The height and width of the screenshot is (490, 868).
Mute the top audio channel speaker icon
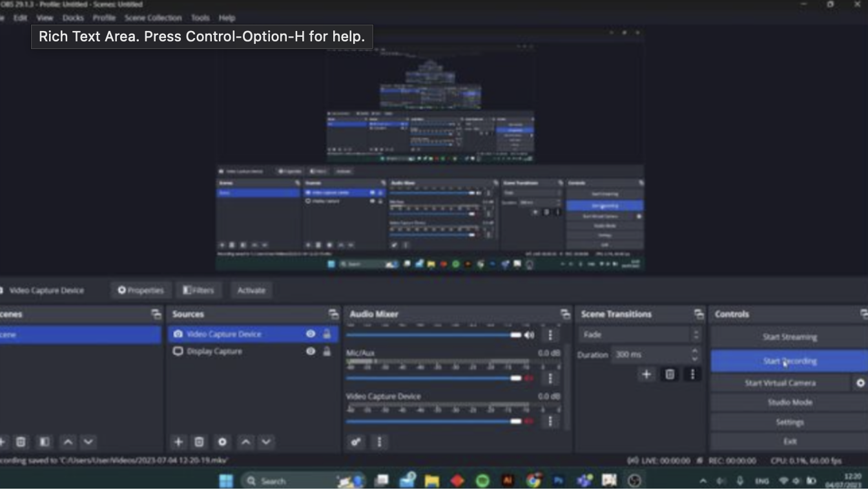[530, 335]
